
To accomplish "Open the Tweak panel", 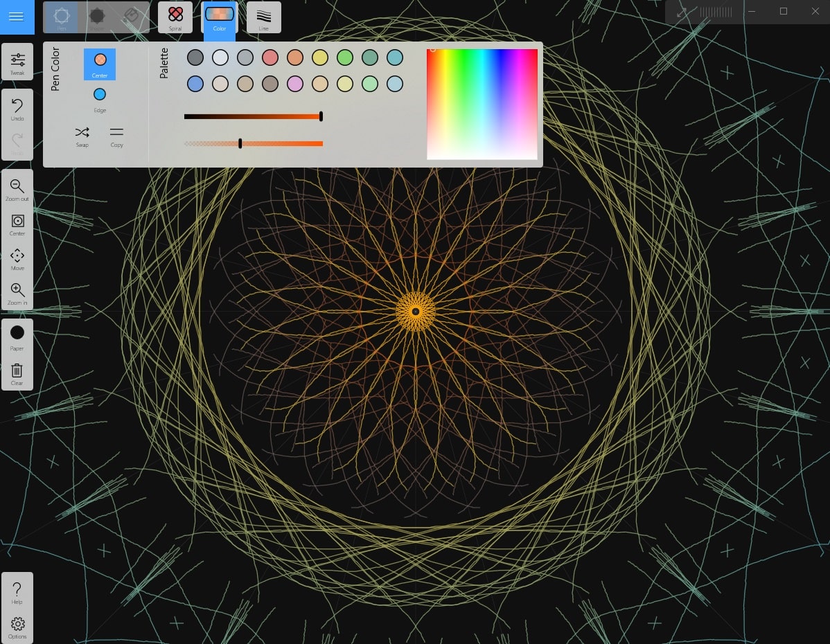I will 17,62.
